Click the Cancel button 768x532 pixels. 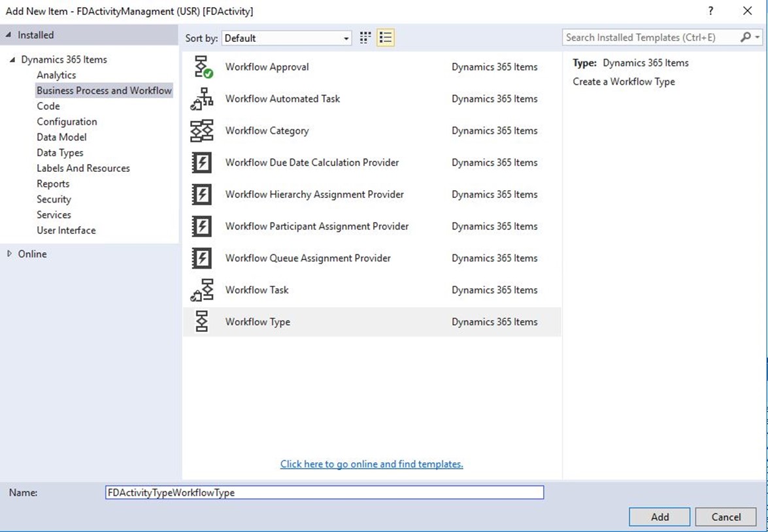tap(726, 517)
